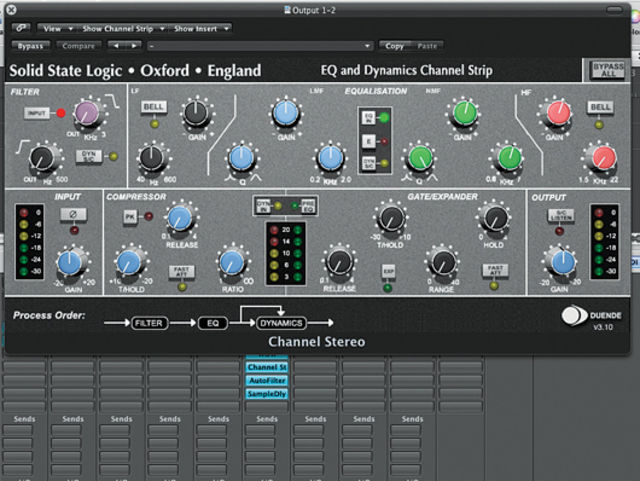Click the red HF GAIN knob
The width and height of the screenshot is (640, 481).
558,113
